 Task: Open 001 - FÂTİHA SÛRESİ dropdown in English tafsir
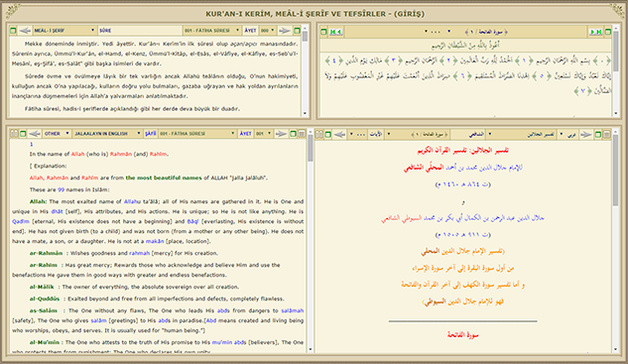tap(197, 133)
